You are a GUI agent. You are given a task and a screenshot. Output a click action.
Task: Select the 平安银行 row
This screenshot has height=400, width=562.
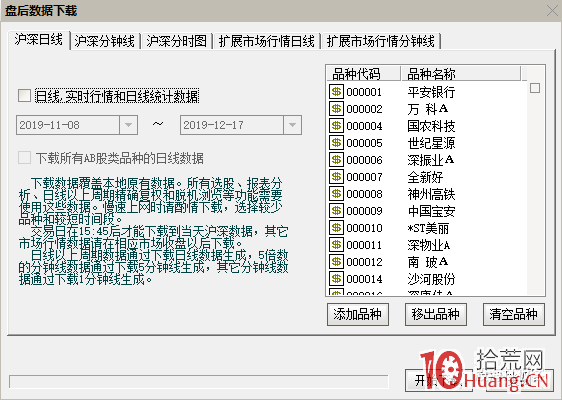[x=427, y=92]
